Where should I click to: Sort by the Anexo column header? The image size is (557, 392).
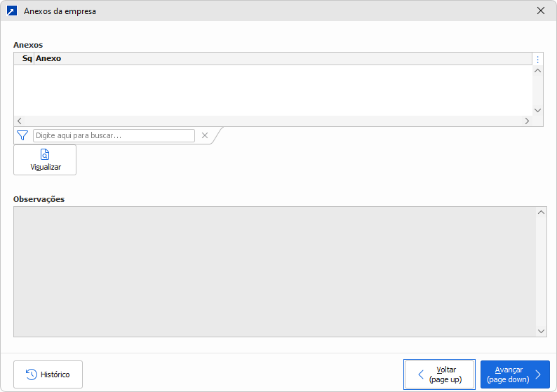[48, 59]
